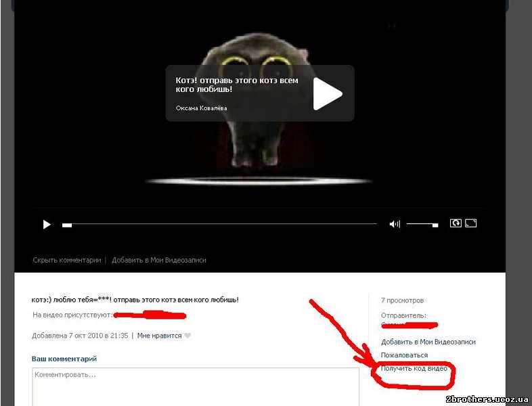Click the heart icon next to Мне нравится
532x406 pixels.
(x=188, y=336)
